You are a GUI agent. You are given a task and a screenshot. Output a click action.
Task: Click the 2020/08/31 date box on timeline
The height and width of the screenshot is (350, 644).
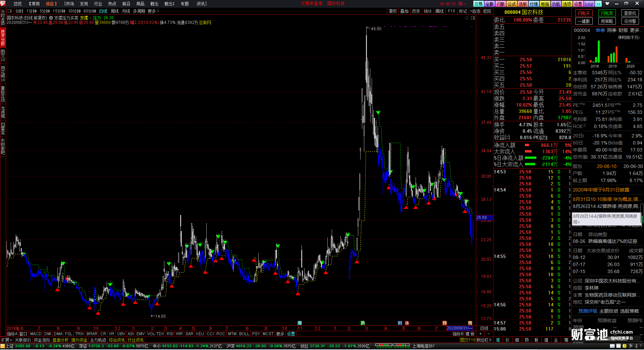(460, 328)
